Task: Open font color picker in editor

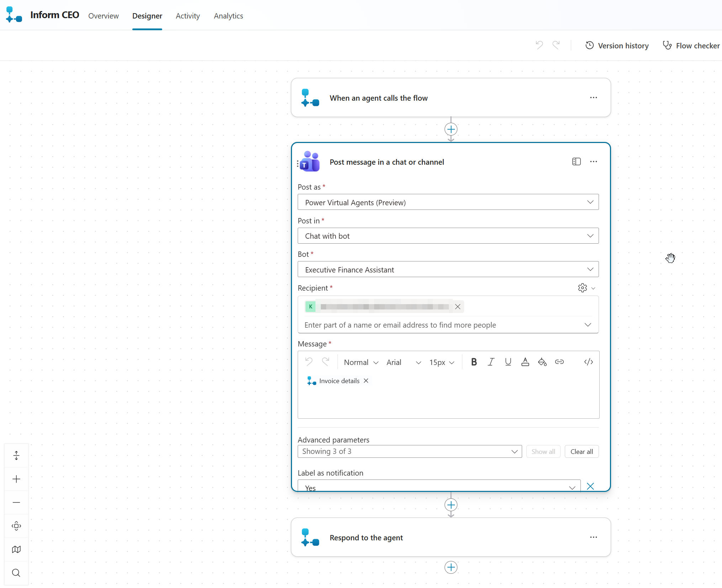Action: [525, 362]
